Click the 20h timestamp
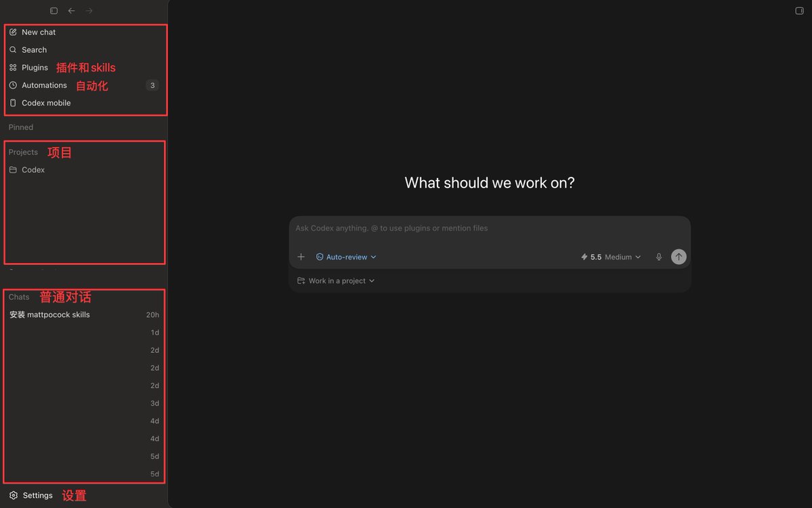Viewport: 812px width, 508px height. click(x=152, y=315)
